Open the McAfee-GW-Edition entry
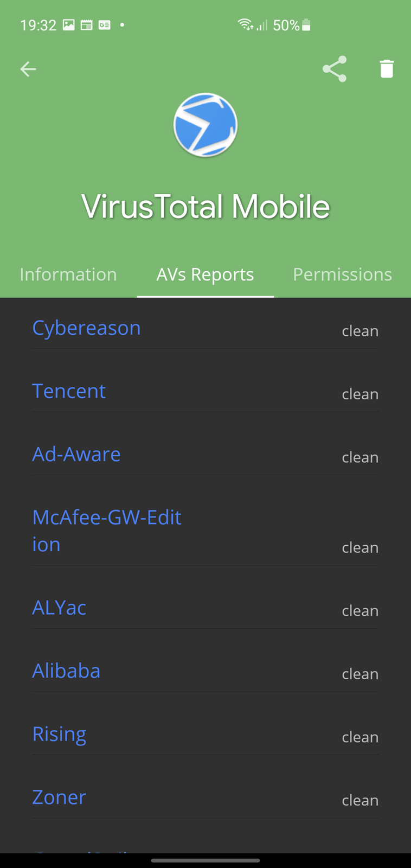 (x=107, y=531)
